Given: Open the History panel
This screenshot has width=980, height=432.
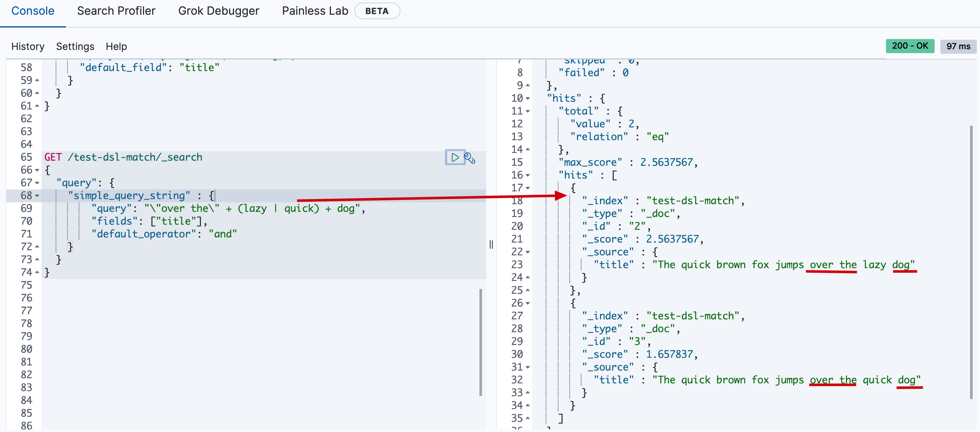Looking at the screenshot, I should coord(28,46).
